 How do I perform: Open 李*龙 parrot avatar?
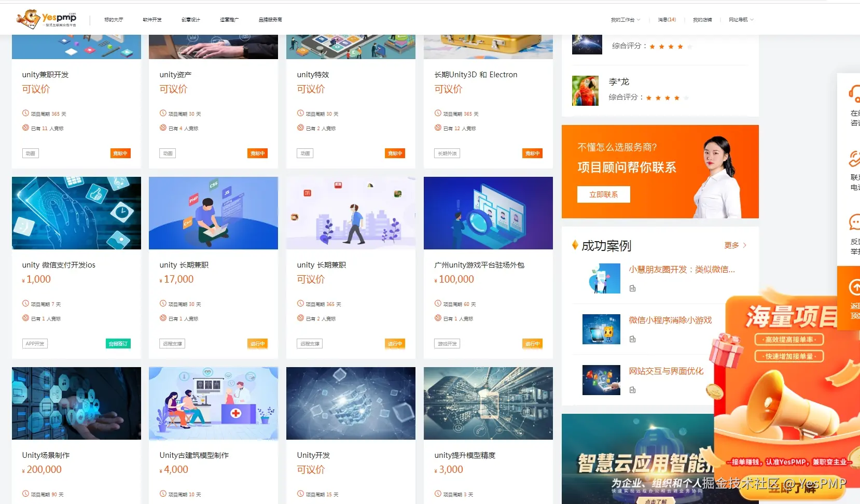(585, 91)
